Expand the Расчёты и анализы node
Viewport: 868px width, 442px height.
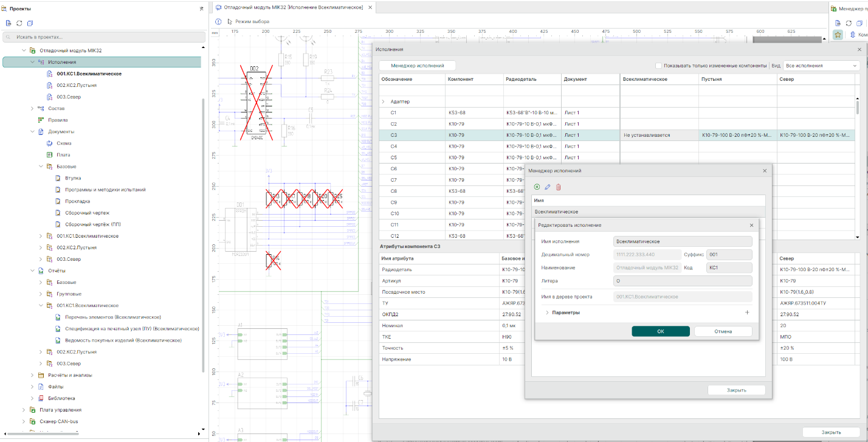coord(32,375)
